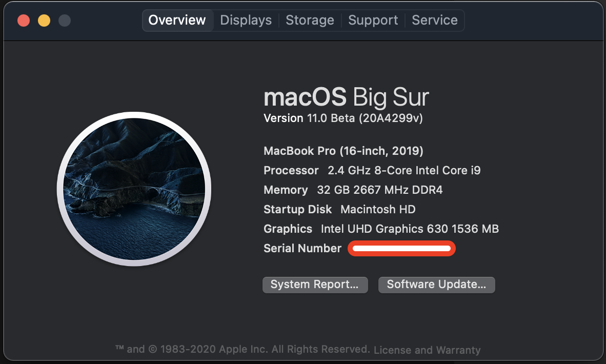The image size is (606, 364).
Task: Click the MacBook Pro (16-inch, 2019) model text
Action: click(343, 151)
